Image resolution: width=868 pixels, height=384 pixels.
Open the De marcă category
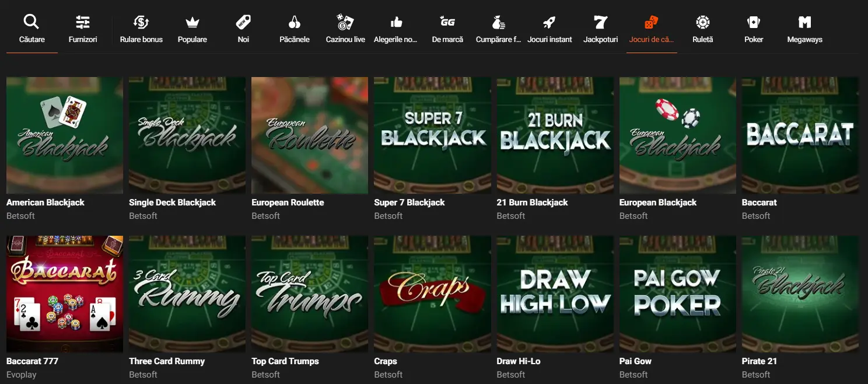coord(447,29)
